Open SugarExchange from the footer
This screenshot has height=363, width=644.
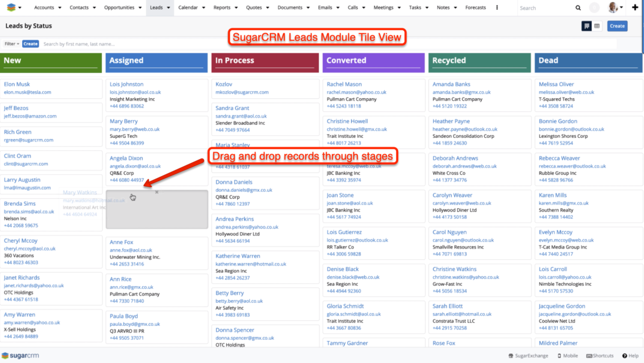point(528,355)
